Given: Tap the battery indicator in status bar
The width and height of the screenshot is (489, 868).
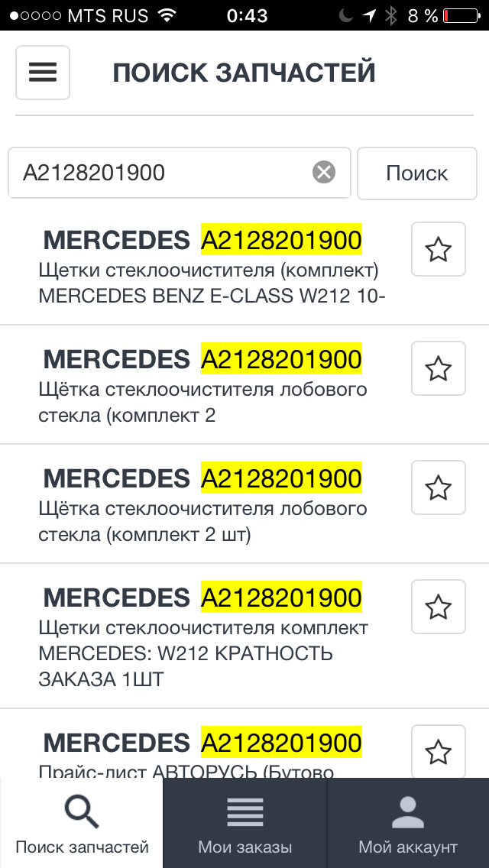Looking at the screenshot, I should click(x=458, y=15).
